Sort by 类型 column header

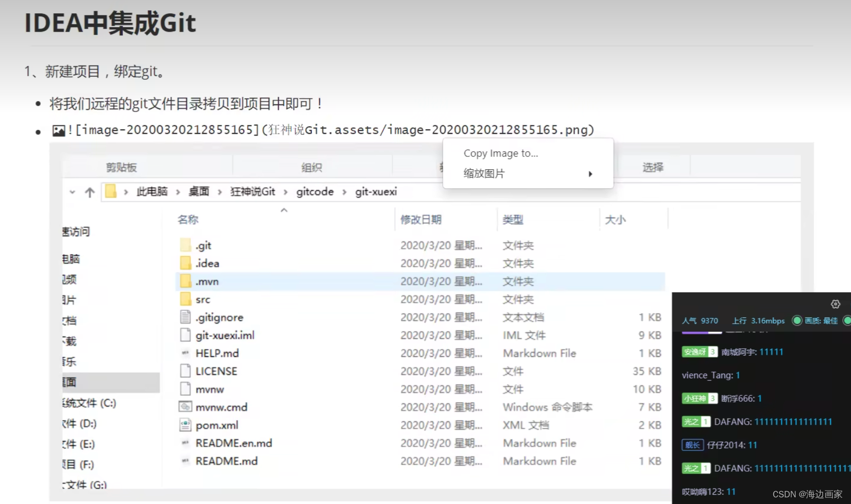coord(513,220)
